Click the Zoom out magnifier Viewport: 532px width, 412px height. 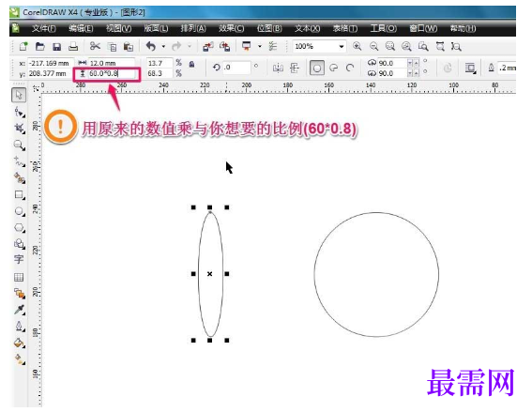(373, 46)
